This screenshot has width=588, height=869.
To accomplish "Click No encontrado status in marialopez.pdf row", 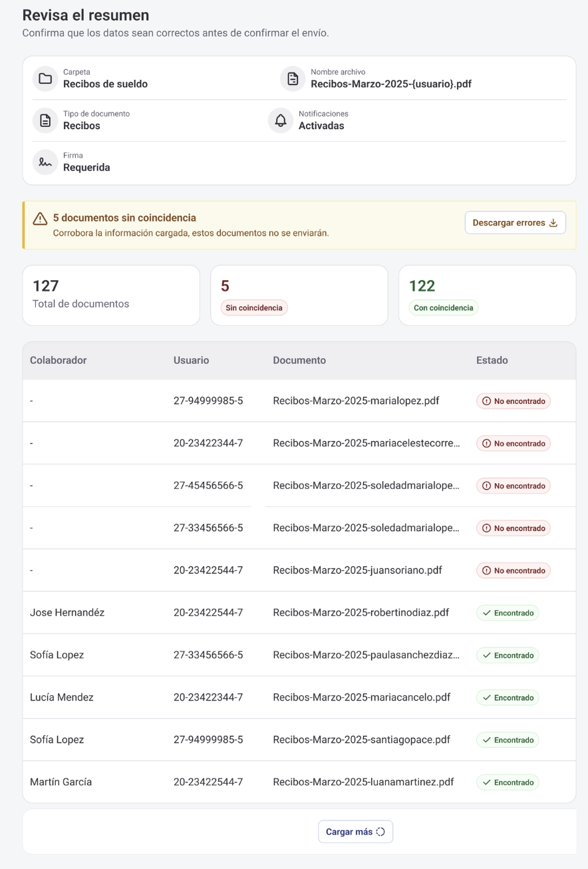I will [x=514, y=401].
